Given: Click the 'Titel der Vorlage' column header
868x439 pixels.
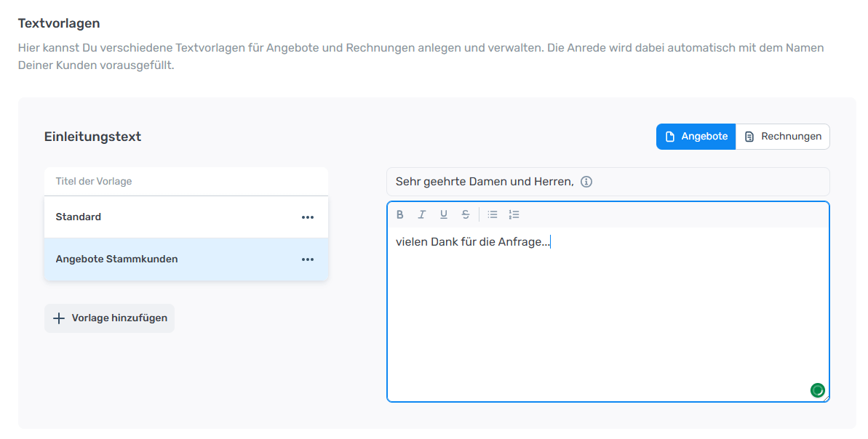Looking at the screenshot, I should coord(94,182).
